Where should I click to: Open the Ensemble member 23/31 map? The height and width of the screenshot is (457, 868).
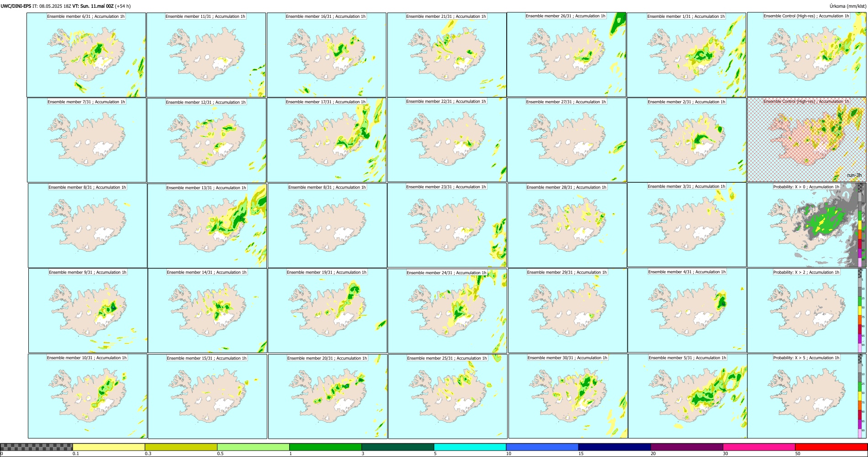pyautogui.click(x=447, y=225)
